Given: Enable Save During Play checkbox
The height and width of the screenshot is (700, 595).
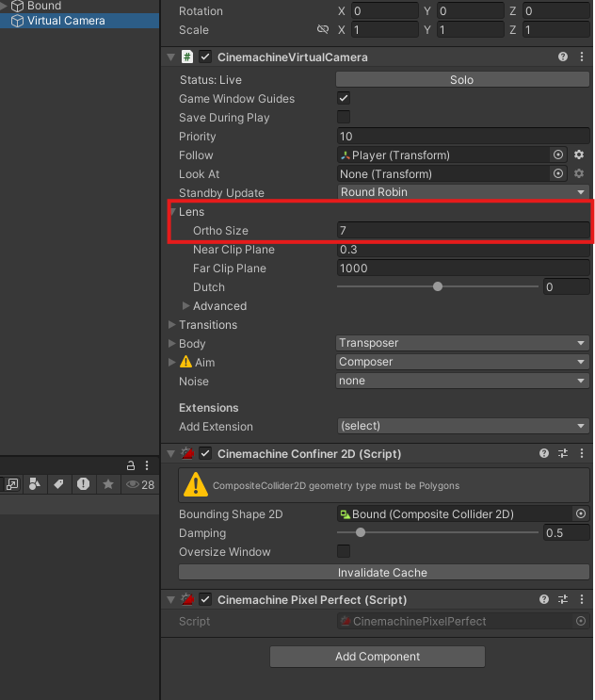Looking at the screenshot, I should tap(344, 117).
